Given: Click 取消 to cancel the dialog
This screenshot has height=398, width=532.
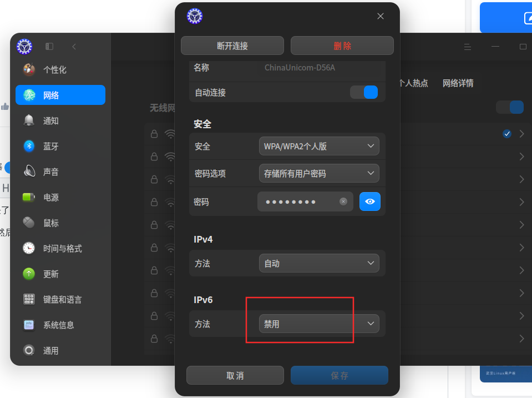Looking at the screenshot, I should (235, 375).
